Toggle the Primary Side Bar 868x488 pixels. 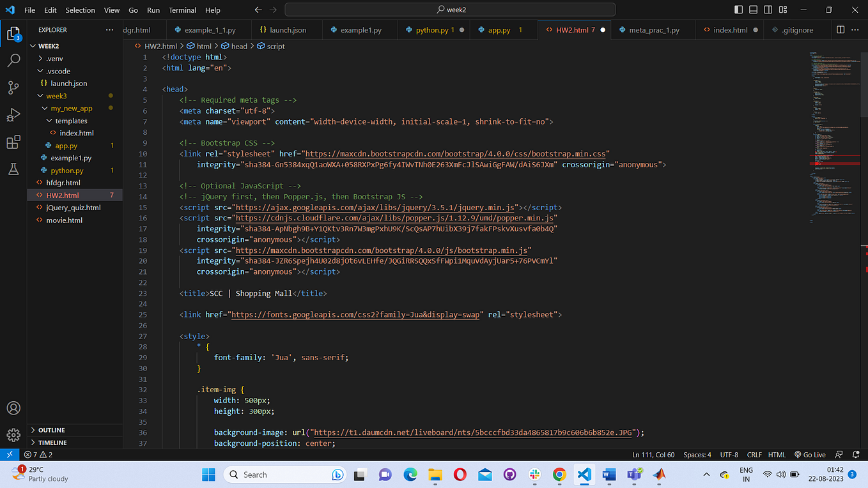738,10
